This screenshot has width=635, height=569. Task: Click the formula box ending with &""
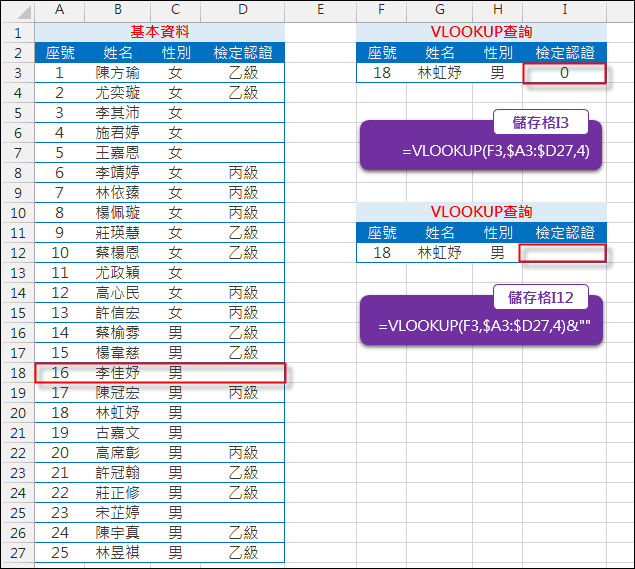coord(481,320)
